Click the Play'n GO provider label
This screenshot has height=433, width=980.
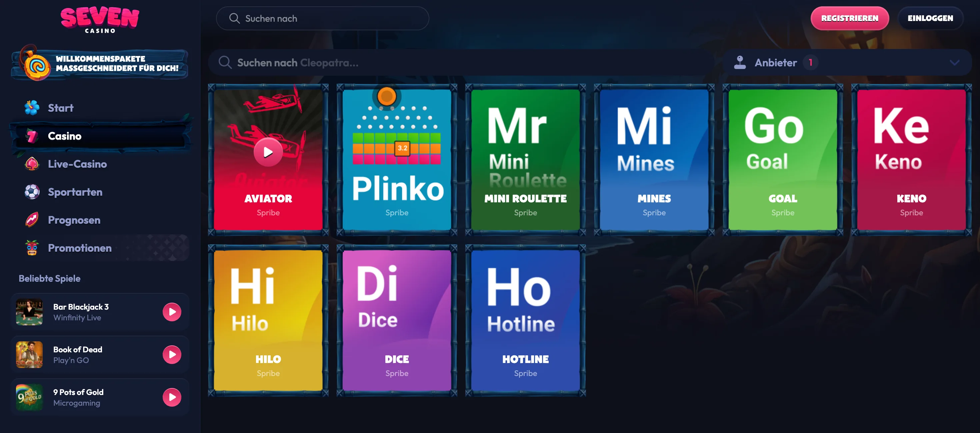71,360
